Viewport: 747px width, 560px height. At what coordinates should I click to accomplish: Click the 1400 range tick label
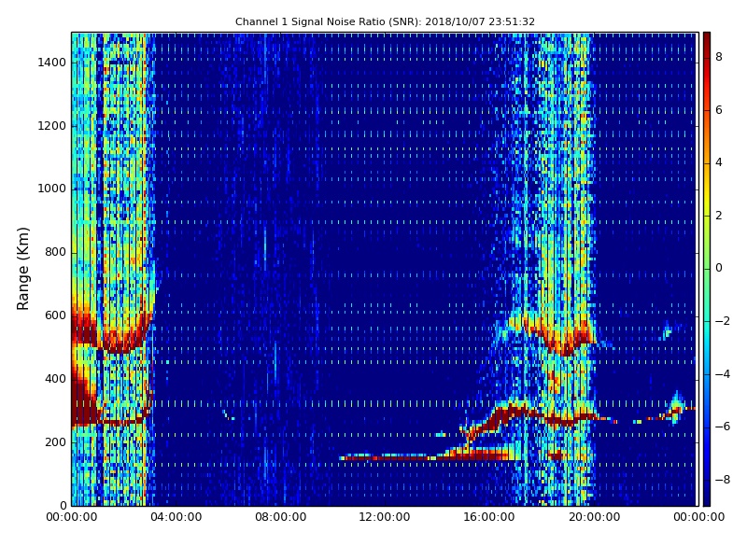click(52, 63)
